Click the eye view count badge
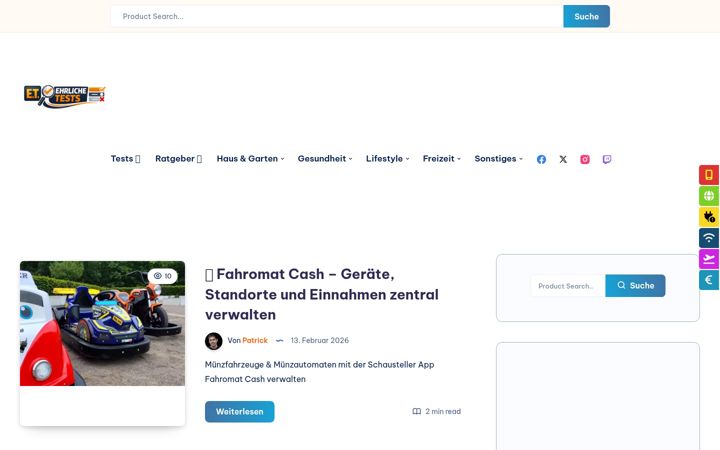This screenshot has width=720, height=450. tap(163, 276)
